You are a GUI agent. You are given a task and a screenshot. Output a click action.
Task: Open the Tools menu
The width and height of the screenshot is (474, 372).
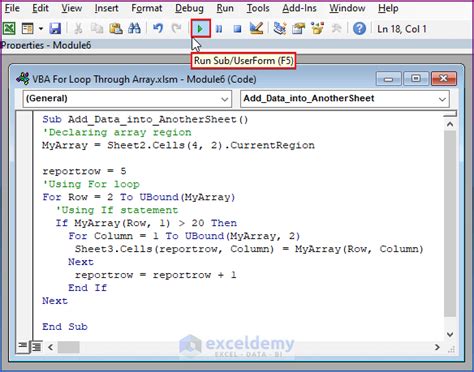[x=258, y=8]
